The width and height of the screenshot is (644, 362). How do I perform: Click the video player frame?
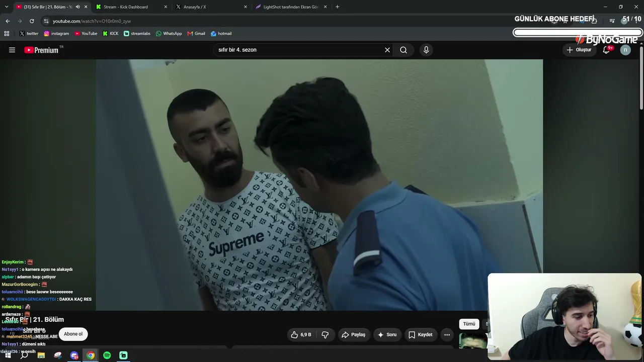tap(319, 185)
